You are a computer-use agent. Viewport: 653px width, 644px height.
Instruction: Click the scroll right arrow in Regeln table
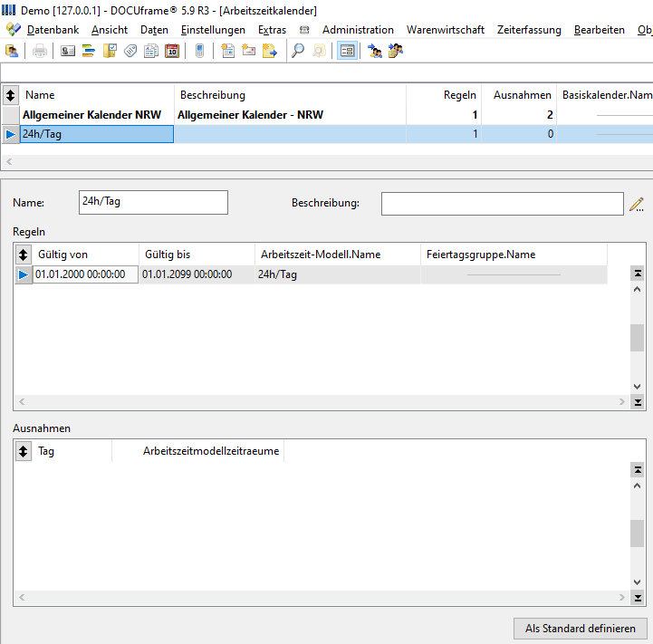coord(622,401)
